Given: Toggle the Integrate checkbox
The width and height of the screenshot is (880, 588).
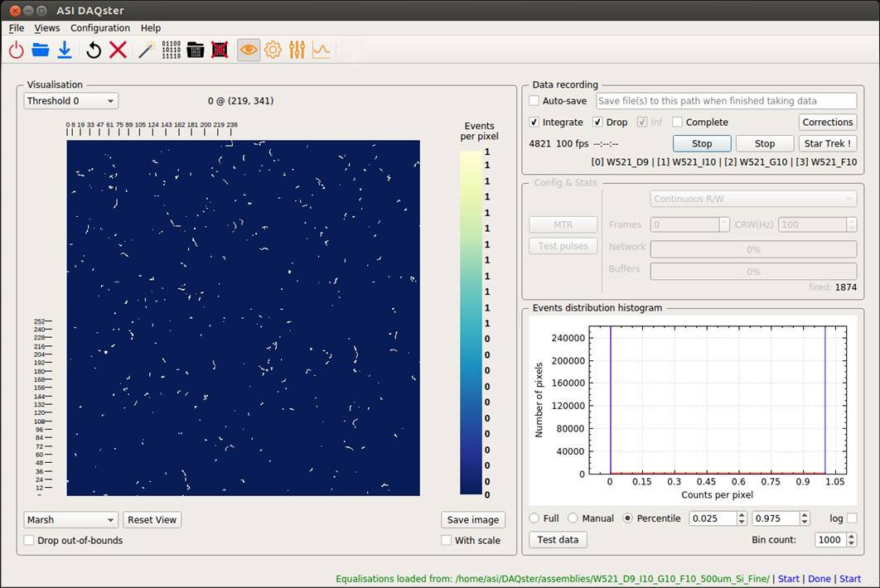Looking at the screenshot, I should tap(534, 123).
